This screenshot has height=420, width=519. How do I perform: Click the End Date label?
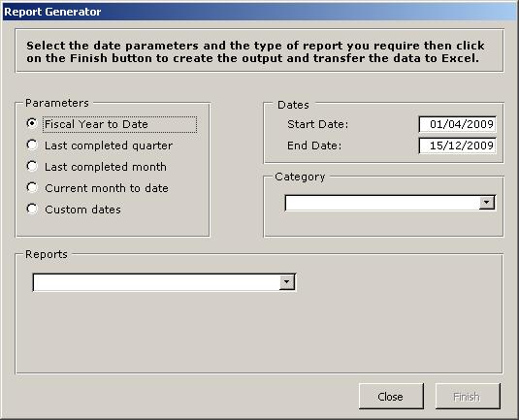(314, 145)
